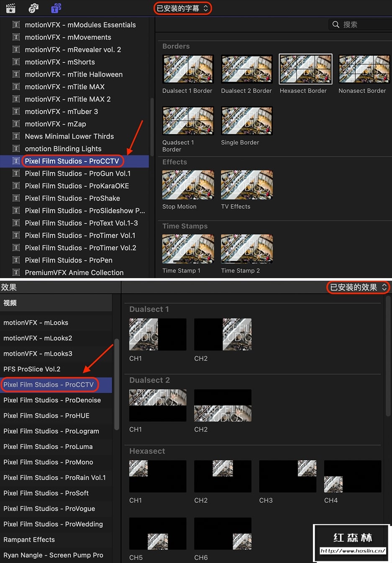The image size is (392, 563).
Task: Select Hexasect CH6 effect thumbnail
Action: pyautogui.click(x=223, y=534)
